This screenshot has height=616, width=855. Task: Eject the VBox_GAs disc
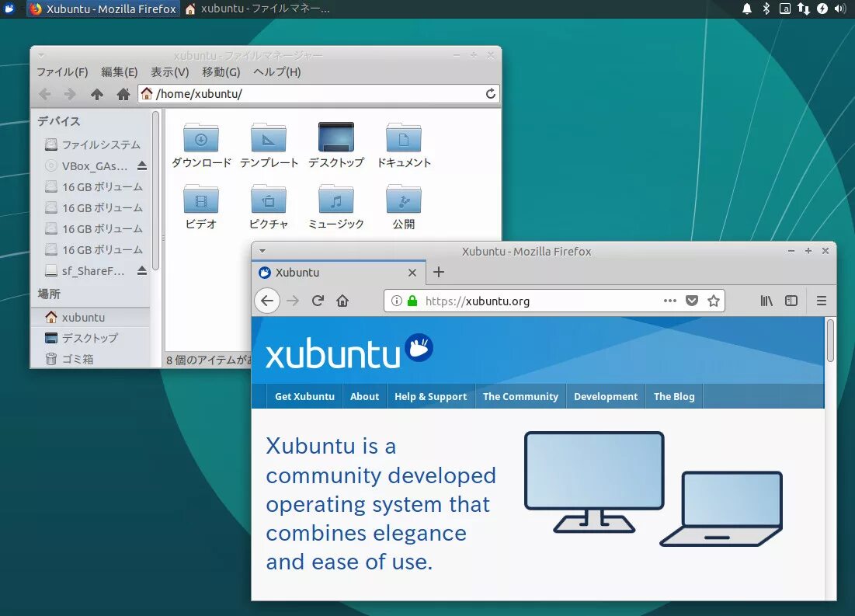(142, 166)
